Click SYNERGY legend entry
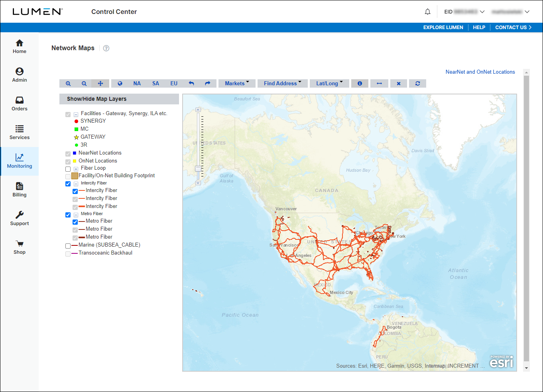Image resolution: width=543 pixels, height=392 pixels. click(90, 121)
